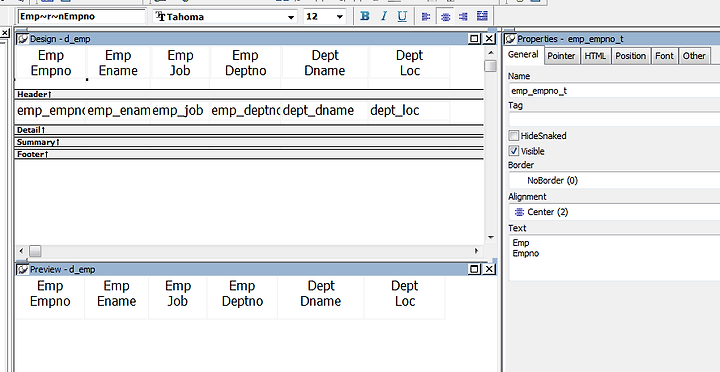This screenshot has height=372, width=720.
Task: Click Design vertical scrollbar thumb
Action: click(x=491, y=66)
